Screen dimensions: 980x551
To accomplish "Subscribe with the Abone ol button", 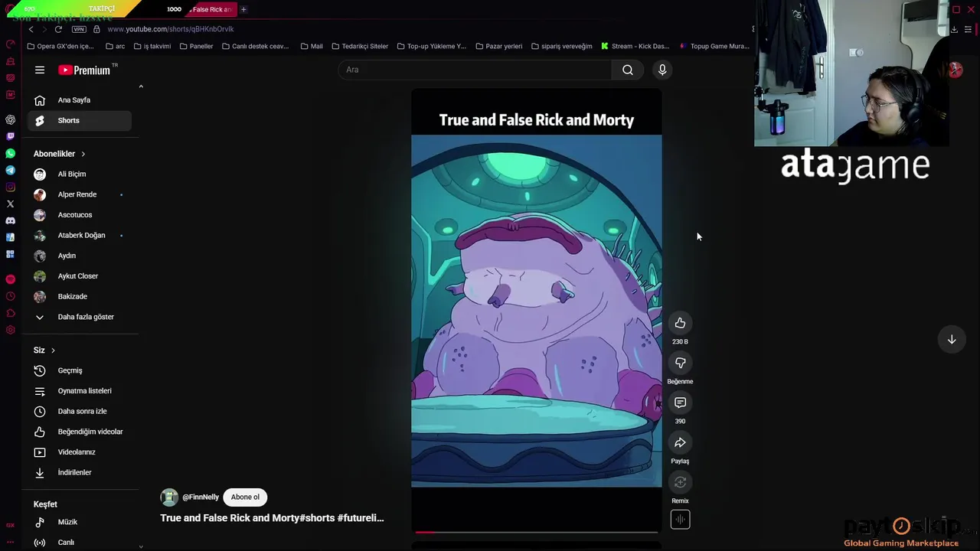I will [x=245, y=497].
